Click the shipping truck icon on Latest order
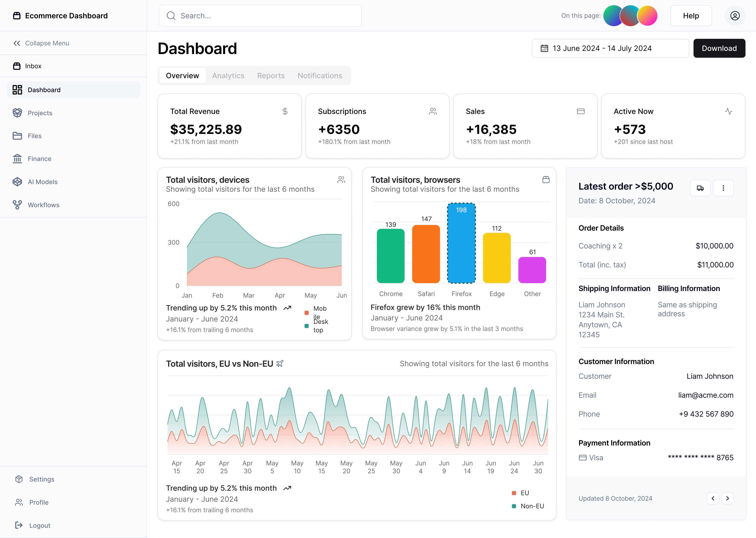 tap(700, 188)
